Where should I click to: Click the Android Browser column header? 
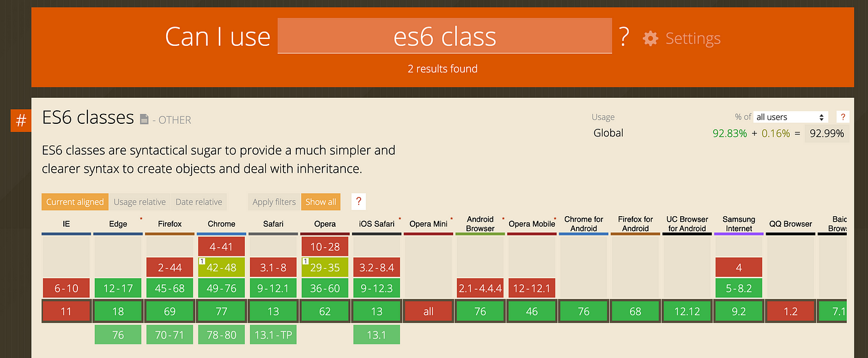[480, 224]
